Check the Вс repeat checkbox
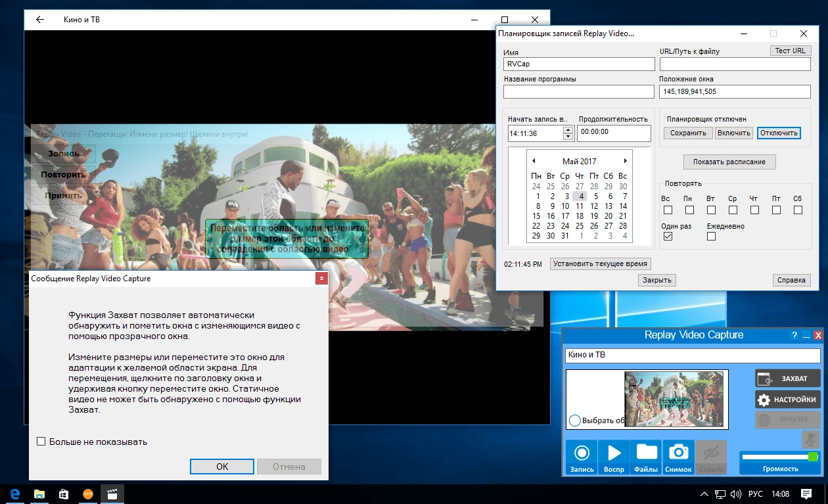This screenshot has height=504, width=828. click(668, 210)
